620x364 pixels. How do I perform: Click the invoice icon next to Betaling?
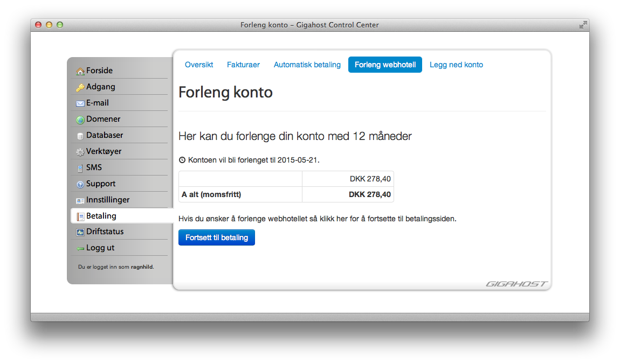(x=80, y=216)
